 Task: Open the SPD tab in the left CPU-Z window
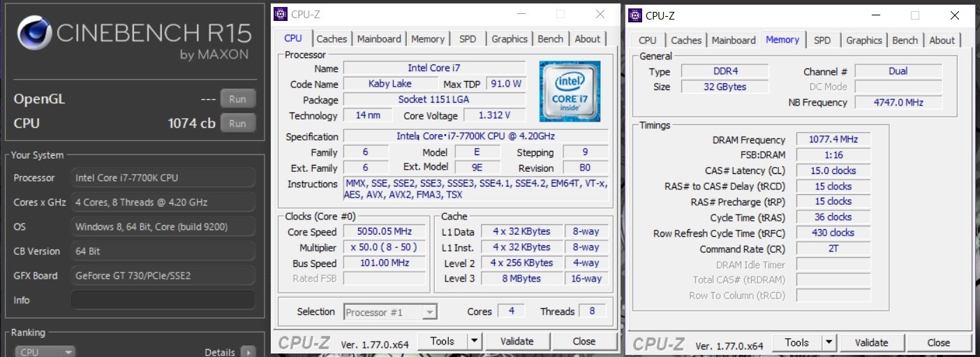click(468, 39)
